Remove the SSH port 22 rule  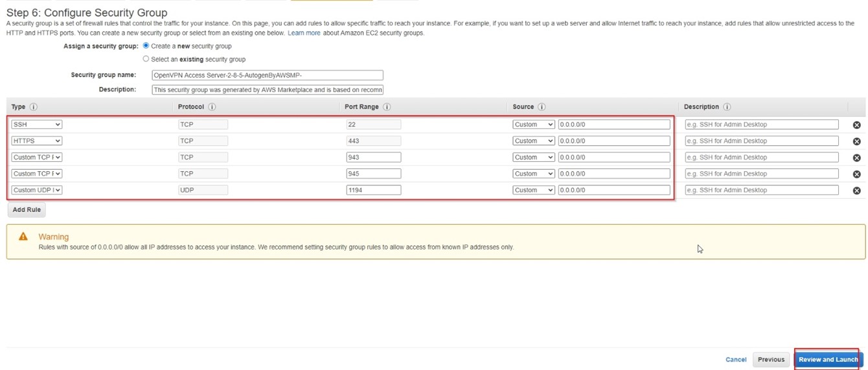click(x=856, y=125)
